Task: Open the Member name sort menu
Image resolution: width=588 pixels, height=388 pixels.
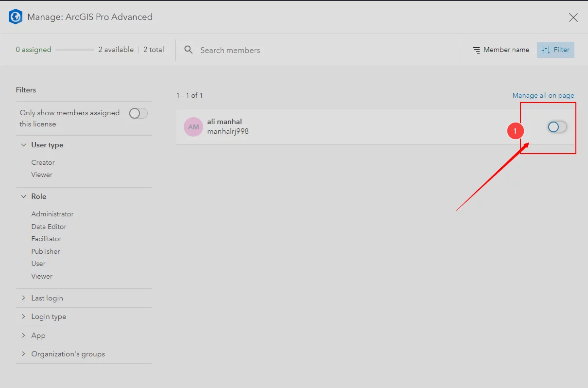Action: tap(501, 50)
